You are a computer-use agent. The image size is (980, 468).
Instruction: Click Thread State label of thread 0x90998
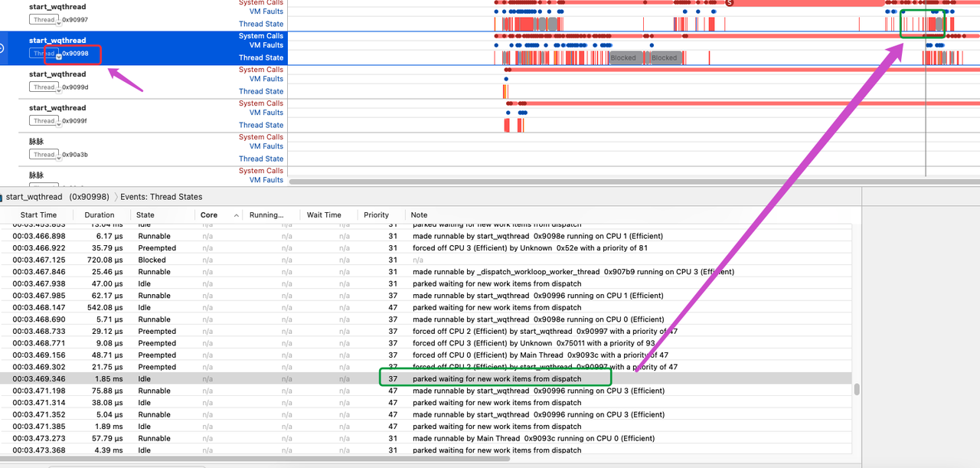click(x=261, y=57)
